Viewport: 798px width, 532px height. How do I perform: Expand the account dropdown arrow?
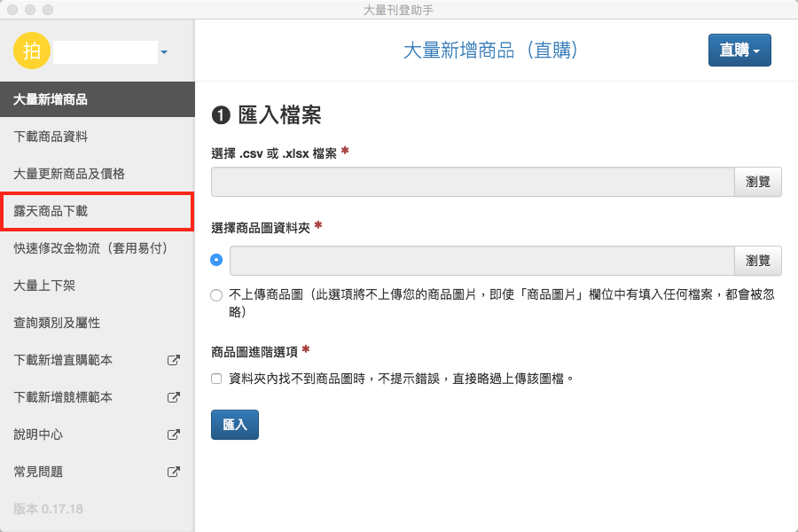click(x=164, y=52)
